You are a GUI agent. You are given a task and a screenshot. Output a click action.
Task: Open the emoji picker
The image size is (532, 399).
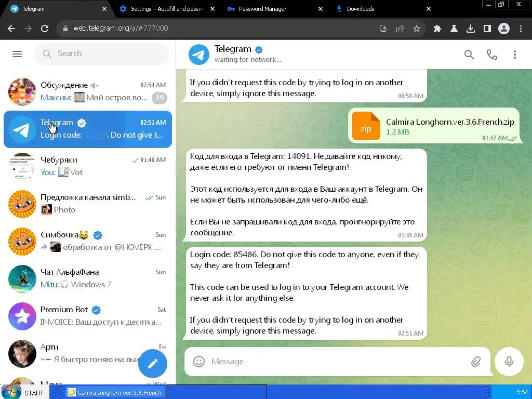[x=199, y=362]
